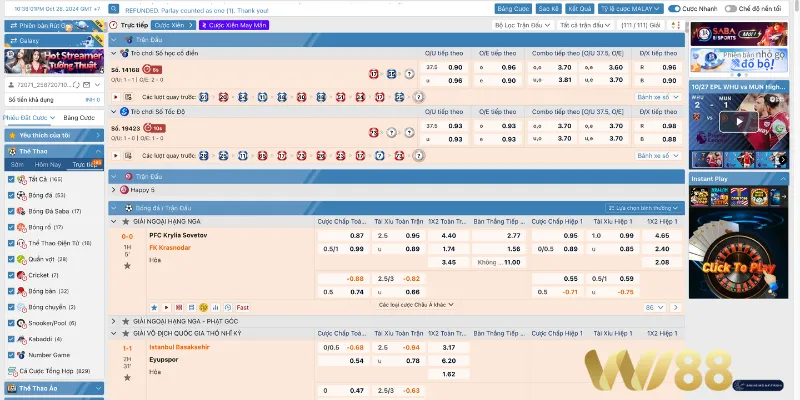Play the WHU vs MUN highlight video

738,121
